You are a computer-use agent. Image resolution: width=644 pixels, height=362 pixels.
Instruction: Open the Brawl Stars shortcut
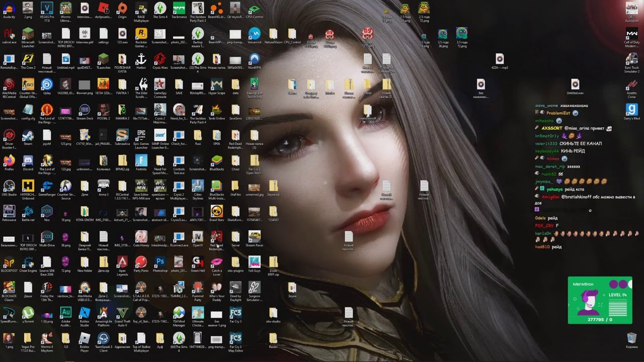tap(217, 211)
